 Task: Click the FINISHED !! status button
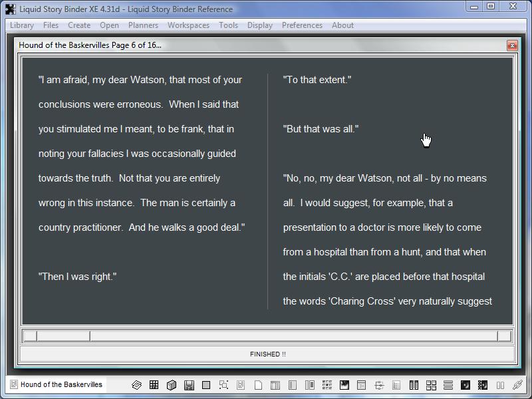coord(267,354)
